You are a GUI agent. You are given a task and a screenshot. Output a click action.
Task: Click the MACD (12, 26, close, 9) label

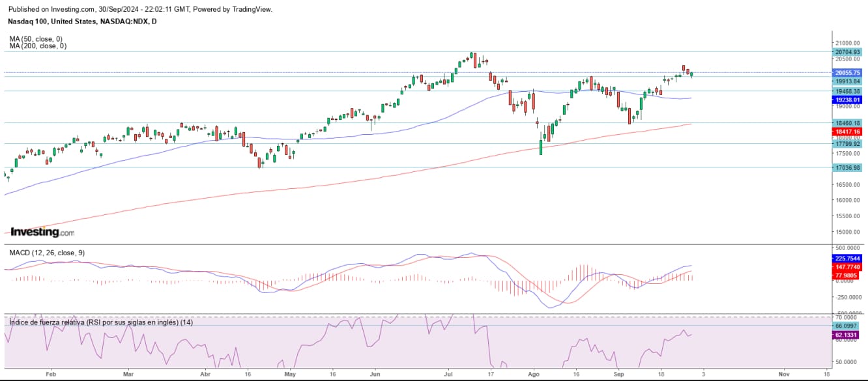pos(46,253)
